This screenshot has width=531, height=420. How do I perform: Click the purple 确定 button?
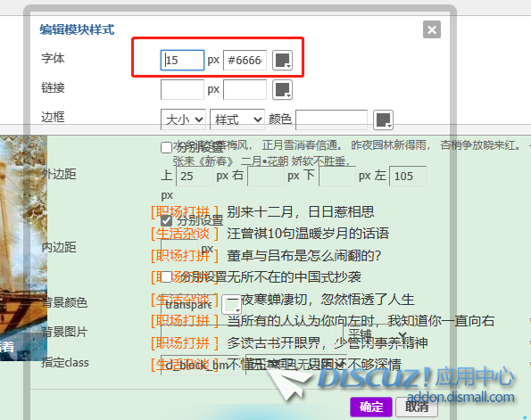click(371, 407)
